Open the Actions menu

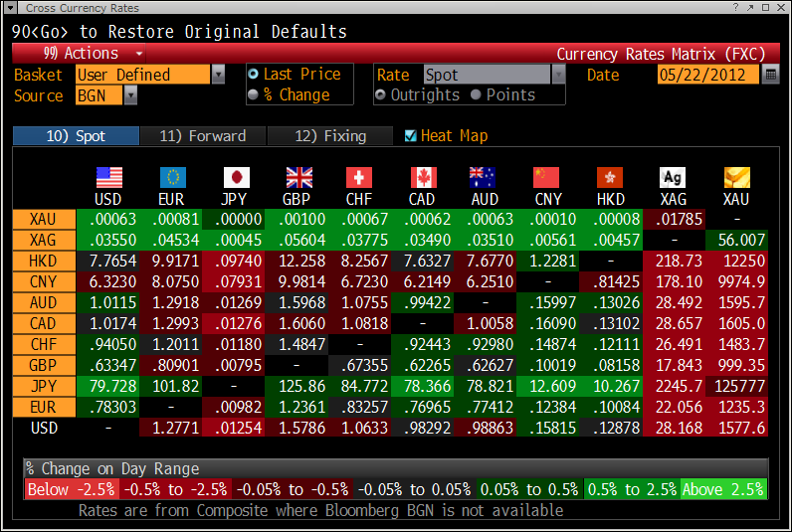tap(93, 54)
